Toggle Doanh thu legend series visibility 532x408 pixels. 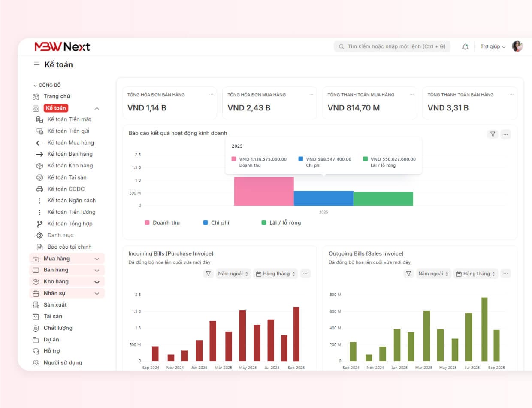(x=162, y=222)
